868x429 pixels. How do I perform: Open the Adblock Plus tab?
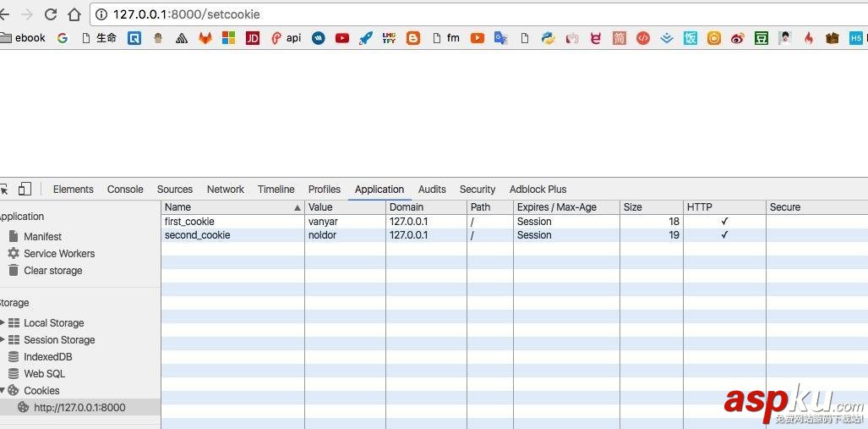click(x=538, y=189)
